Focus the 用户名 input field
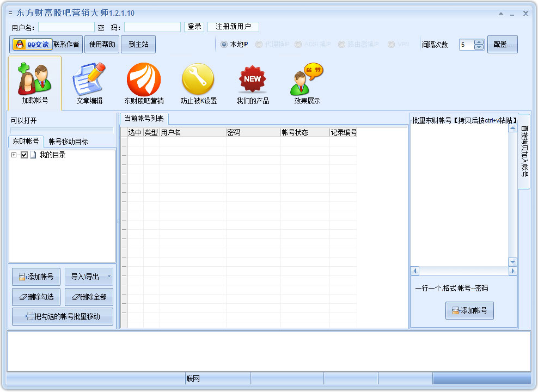This screenshot has width=538, height=392. [x=66, y=27]
